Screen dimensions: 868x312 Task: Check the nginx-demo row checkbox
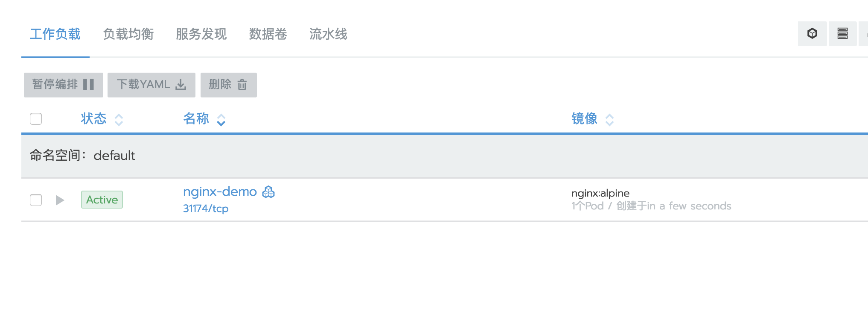click(x=36, y=200)
